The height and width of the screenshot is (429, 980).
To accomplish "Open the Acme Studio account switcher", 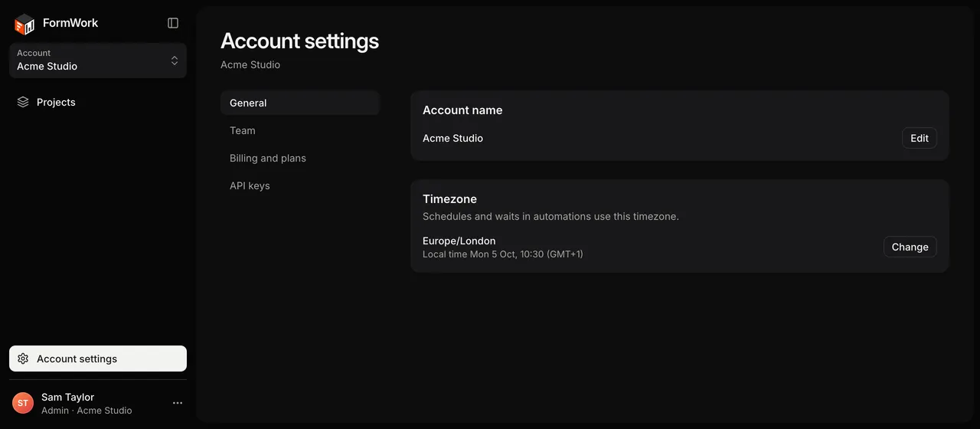I will click(x=98, y=61).
